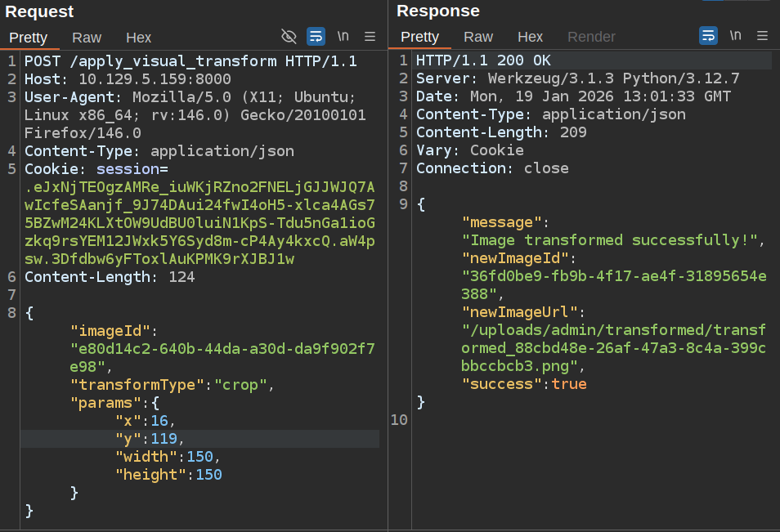
Task: Select the Pretty tab in Response
Action: click(x=420, y=37)
